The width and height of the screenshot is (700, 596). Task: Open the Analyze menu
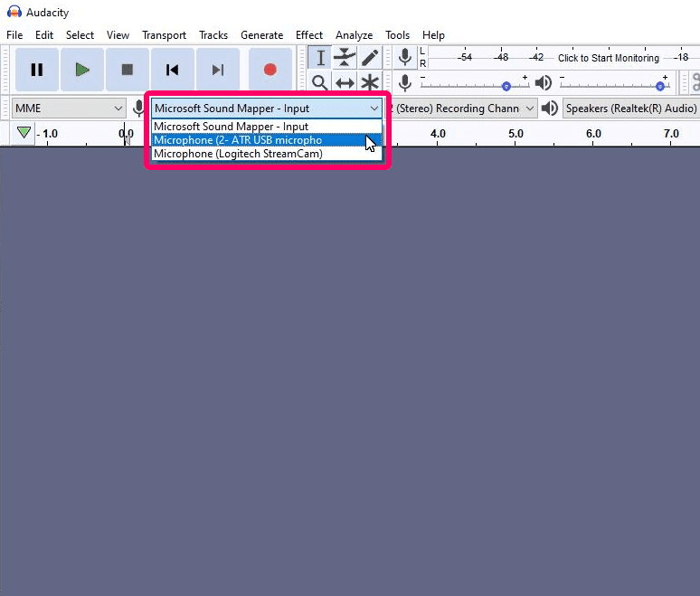tap(354, 35)
